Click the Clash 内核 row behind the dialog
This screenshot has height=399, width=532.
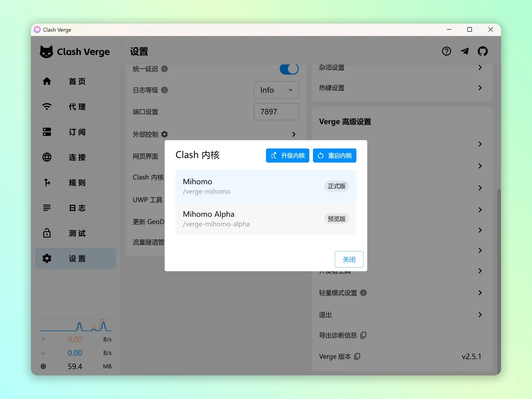(148, 177)
